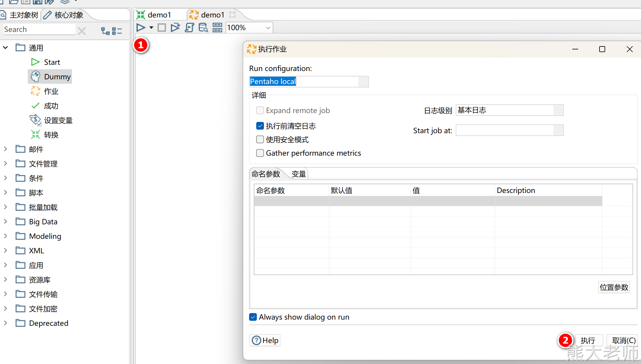Click the Stop job square icon
641x364 pixels.
click(x=162, y=28)
